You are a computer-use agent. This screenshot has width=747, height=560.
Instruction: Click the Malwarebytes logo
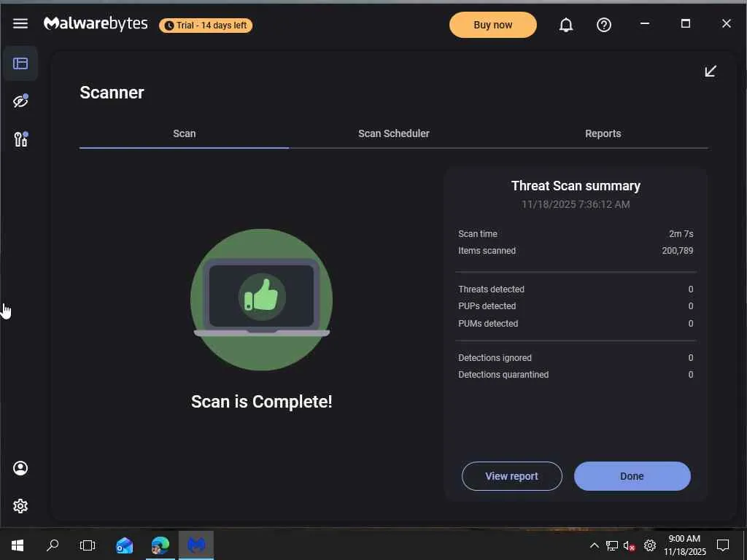coord(96,24)
